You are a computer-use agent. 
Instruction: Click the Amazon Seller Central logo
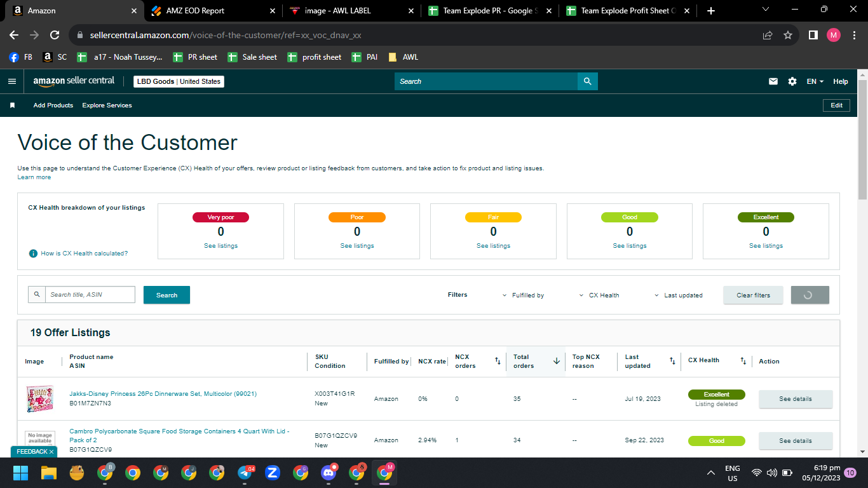pyautogui.click(x=74, y=81)
